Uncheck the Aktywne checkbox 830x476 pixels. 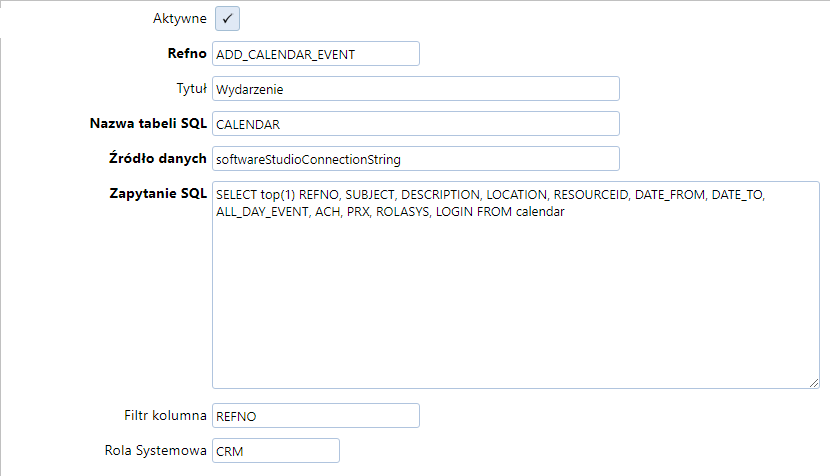tap(227, 19)
